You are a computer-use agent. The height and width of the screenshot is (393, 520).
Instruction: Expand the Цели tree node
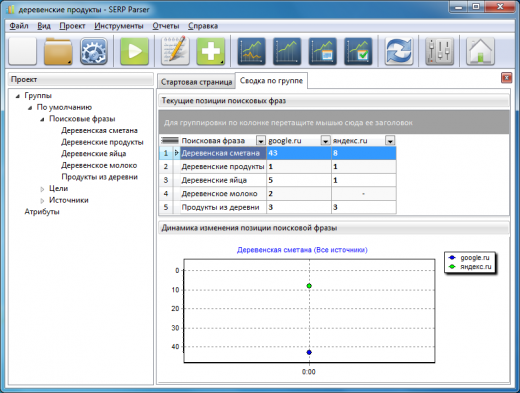pyautogui.click(x=42, y=189)
